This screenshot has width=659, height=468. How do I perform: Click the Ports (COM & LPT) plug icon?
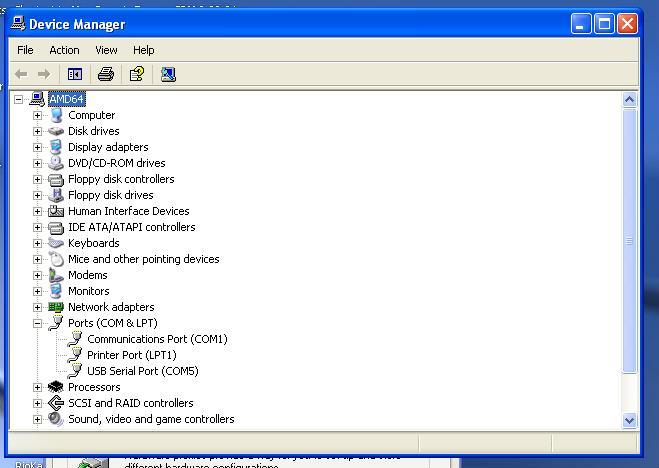click(56, 323)
